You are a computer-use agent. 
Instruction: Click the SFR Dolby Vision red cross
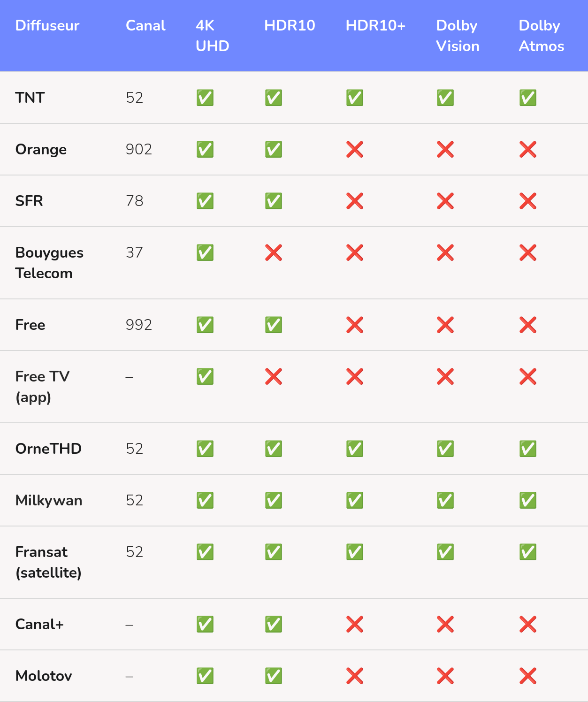pyautogui.click(x=445, y=201)
